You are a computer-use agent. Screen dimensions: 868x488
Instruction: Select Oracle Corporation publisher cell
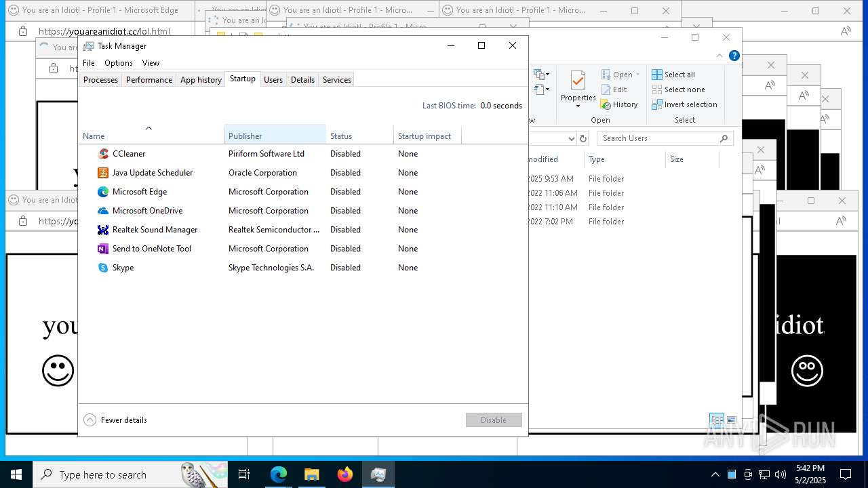262,173
